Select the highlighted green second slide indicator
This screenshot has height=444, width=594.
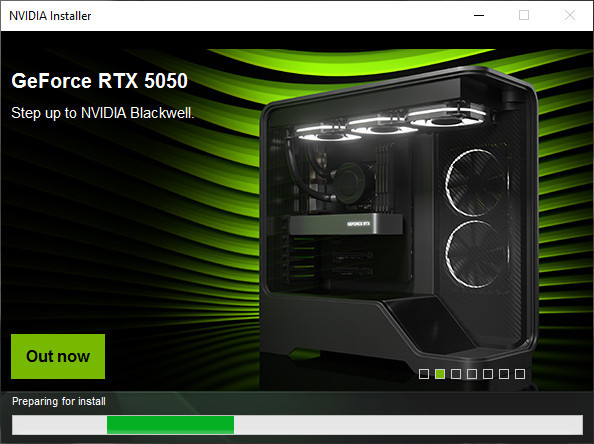pos(440,374)
